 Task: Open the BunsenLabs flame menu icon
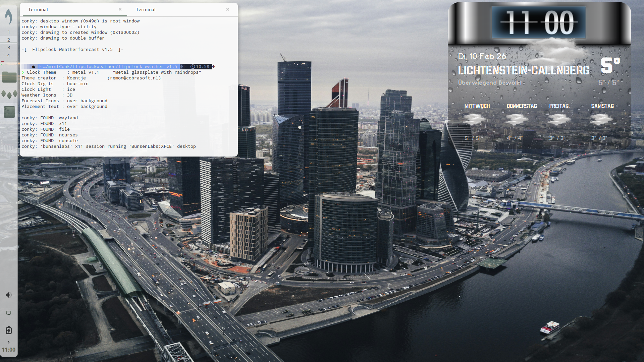[x=9, y=16]
